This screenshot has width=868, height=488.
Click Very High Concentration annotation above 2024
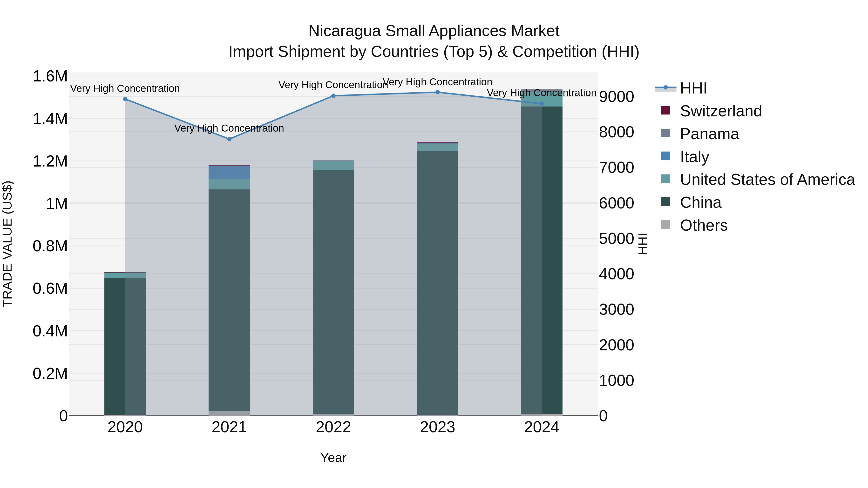pyautogui.click(x=542, y=93)
